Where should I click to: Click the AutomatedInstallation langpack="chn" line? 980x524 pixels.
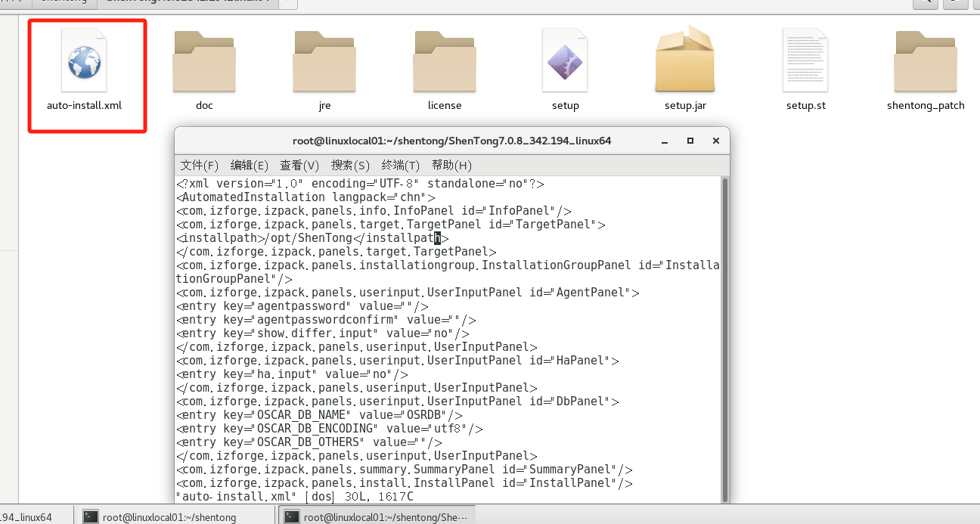[x=305, y=197]
